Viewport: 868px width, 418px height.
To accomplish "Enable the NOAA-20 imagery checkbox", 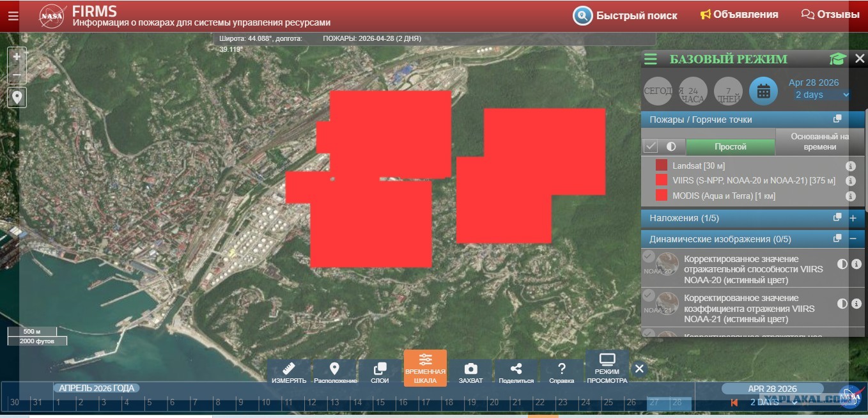I will coord(649,257).
